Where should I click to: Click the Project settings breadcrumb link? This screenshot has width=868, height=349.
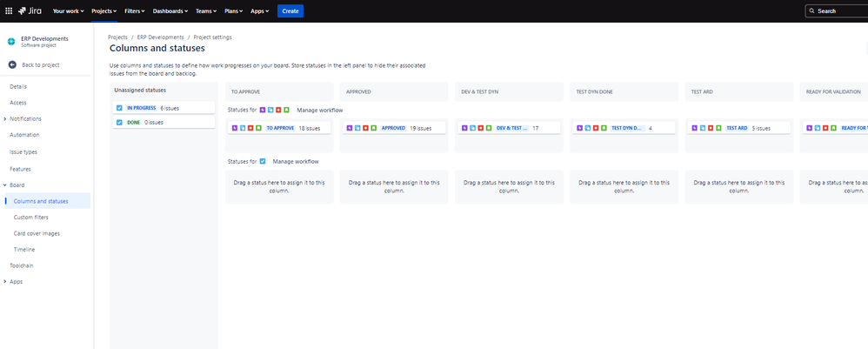coord(212,37)
